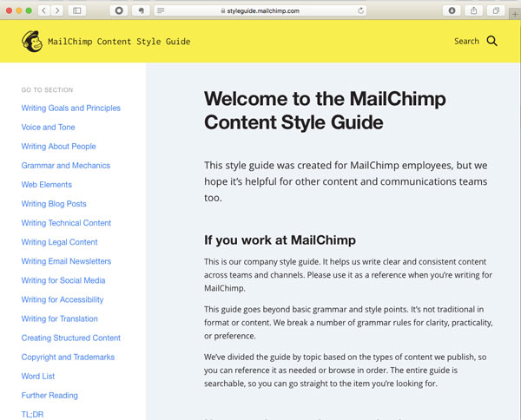Click the MailChimp Content Style Guide title
This screenshot has height=420, width=521.
click(119, 42)
